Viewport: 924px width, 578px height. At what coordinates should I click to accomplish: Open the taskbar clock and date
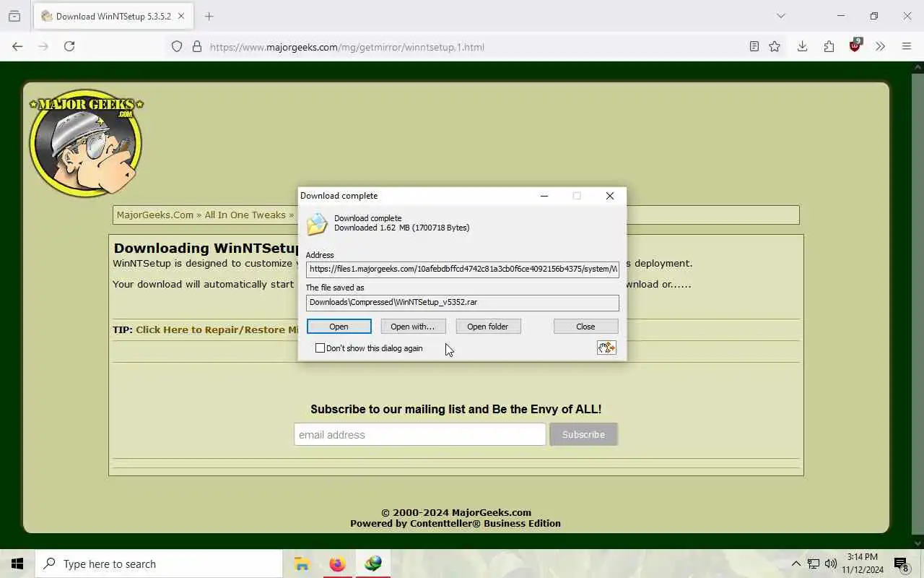pyautogui.click(x=862, y=564)
